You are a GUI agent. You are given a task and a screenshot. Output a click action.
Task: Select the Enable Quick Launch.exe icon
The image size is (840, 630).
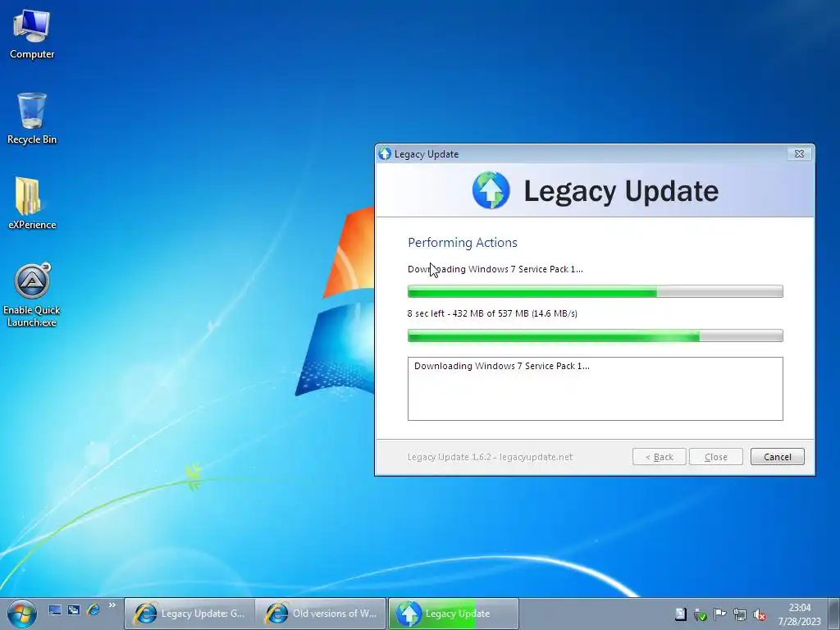[x=32, y=295]
